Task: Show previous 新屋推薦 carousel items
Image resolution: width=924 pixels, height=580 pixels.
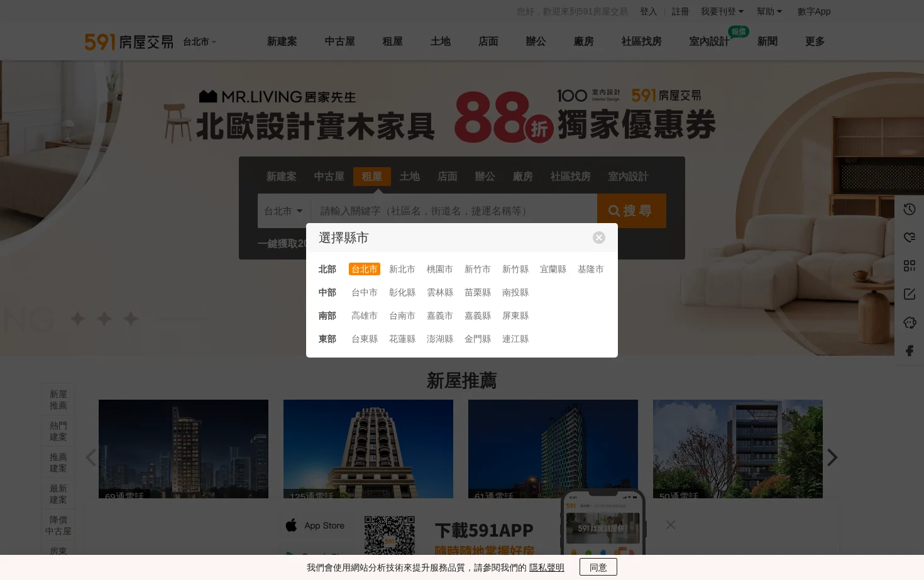Action: click(x=91, y=457)
